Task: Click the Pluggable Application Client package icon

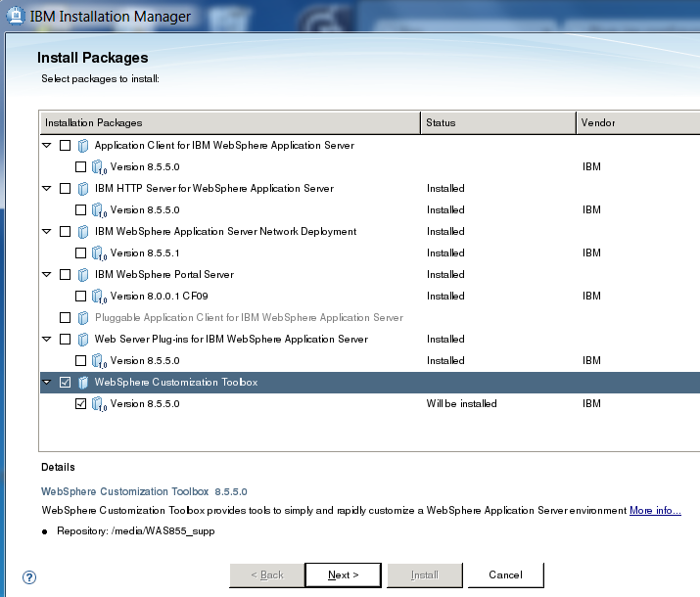Action: (x=83, y=318)
